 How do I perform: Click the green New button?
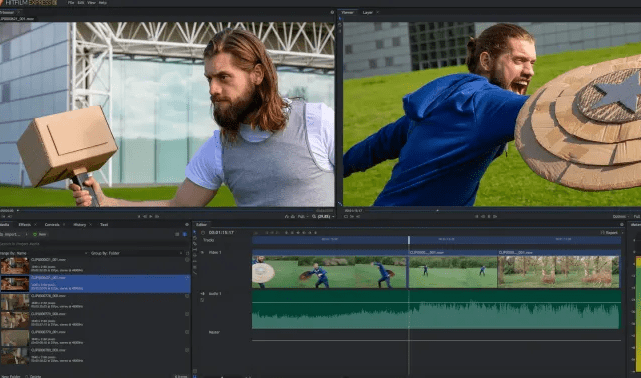pos(40,234)
